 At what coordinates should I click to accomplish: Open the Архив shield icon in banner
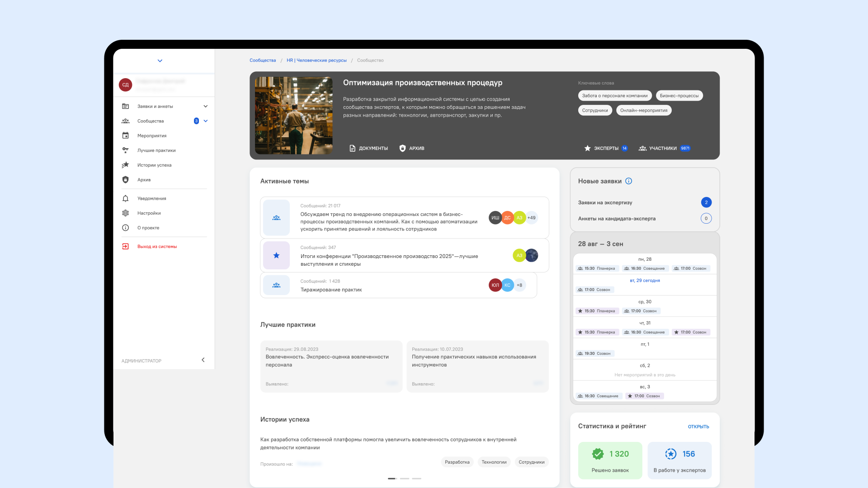click(402, 148)
